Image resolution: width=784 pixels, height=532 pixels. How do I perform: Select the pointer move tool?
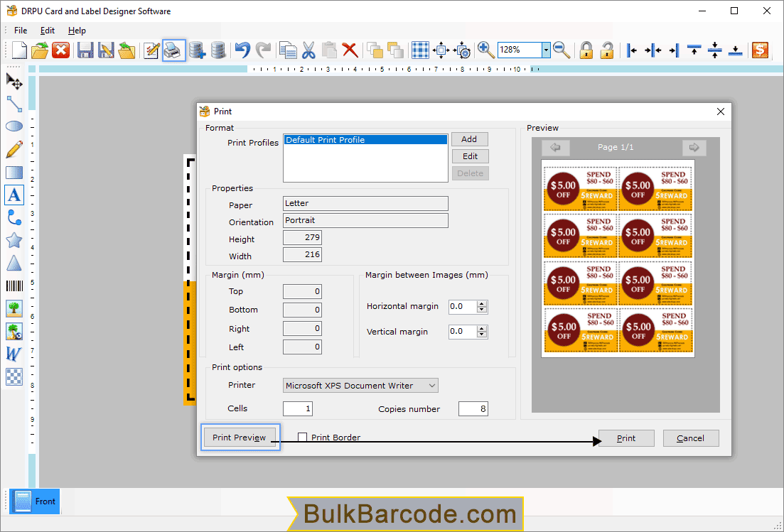tap(14, 81)
